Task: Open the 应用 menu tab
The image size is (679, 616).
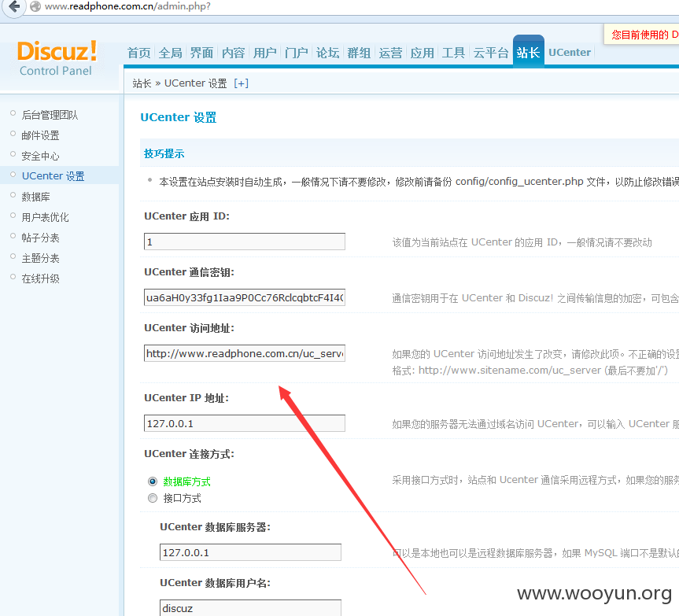Action: point(423,53)
